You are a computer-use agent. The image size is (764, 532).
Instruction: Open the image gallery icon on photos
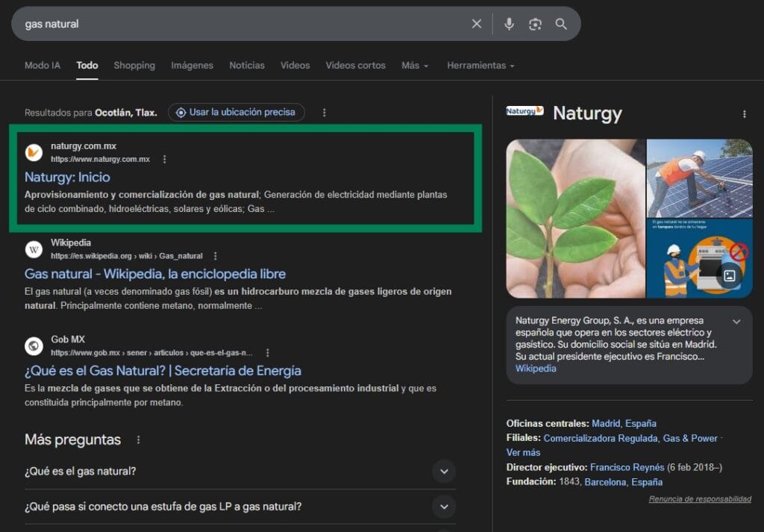[730, 275]
